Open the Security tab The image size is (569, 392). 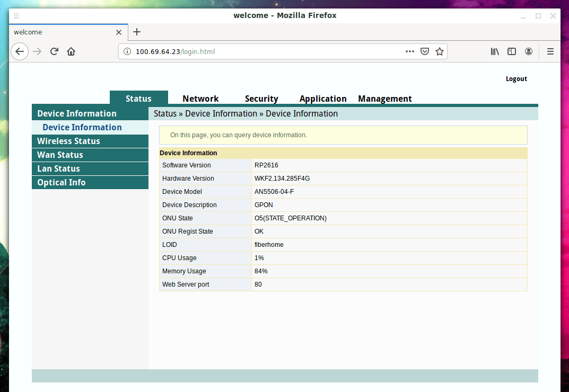point(261,99)
